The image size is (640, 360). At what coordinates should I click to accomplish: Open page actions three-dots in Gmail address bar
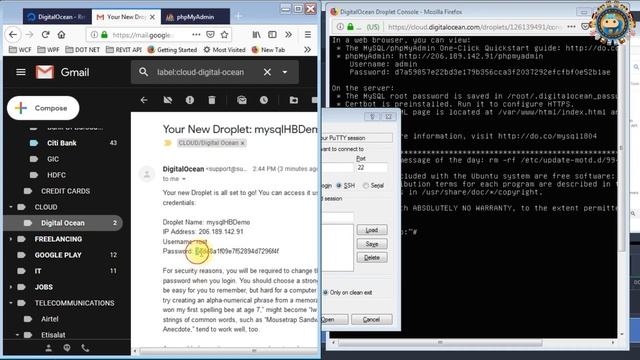(196, 35)
